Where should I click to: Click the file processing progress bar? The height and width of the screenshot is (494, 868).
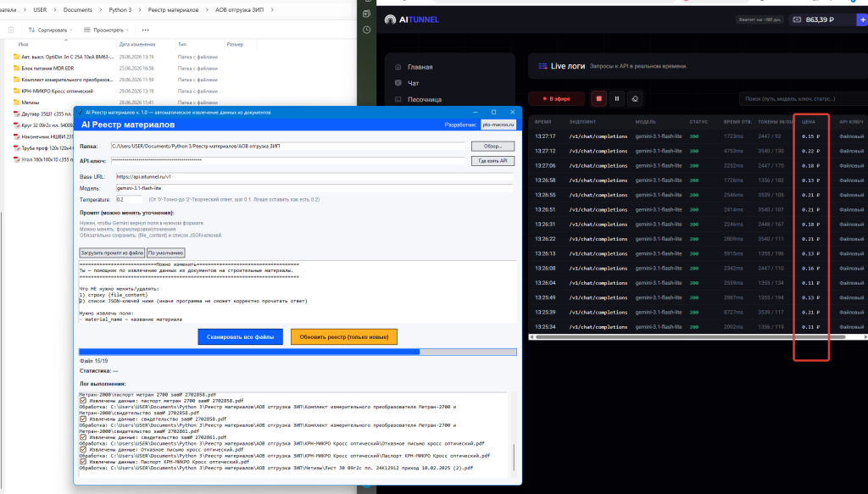298,352
